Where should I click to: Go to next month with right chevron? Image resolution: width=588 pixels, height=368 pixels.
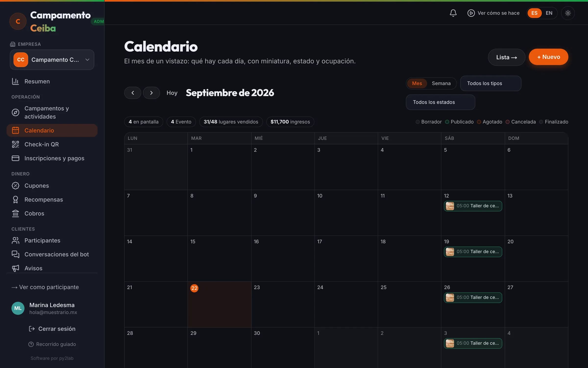pos(151,93)
